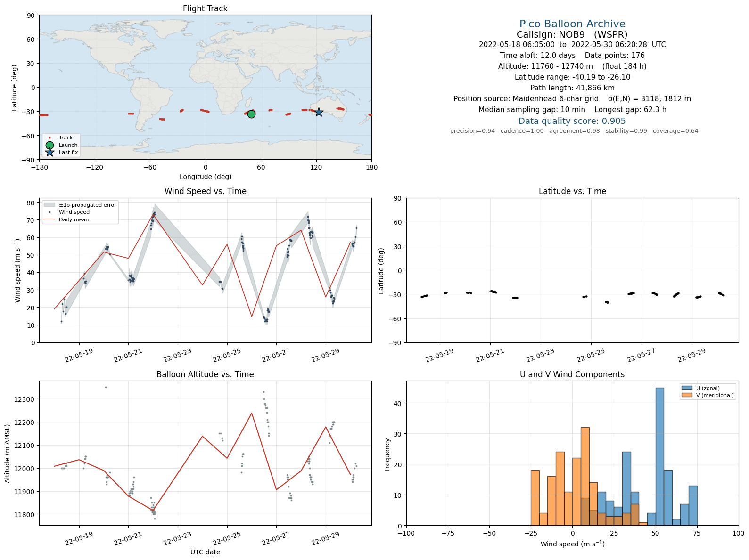The image size is (749, 560).
Task: Click the "Frequency" axis label on the histogram
Action: coord(387,454)
